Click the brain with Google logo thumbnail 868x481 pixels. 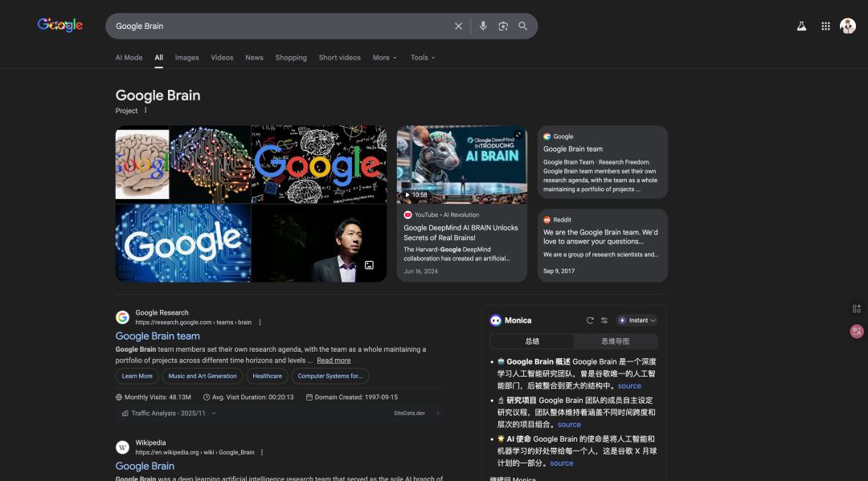pyautogui.click(x=142, y=164)
